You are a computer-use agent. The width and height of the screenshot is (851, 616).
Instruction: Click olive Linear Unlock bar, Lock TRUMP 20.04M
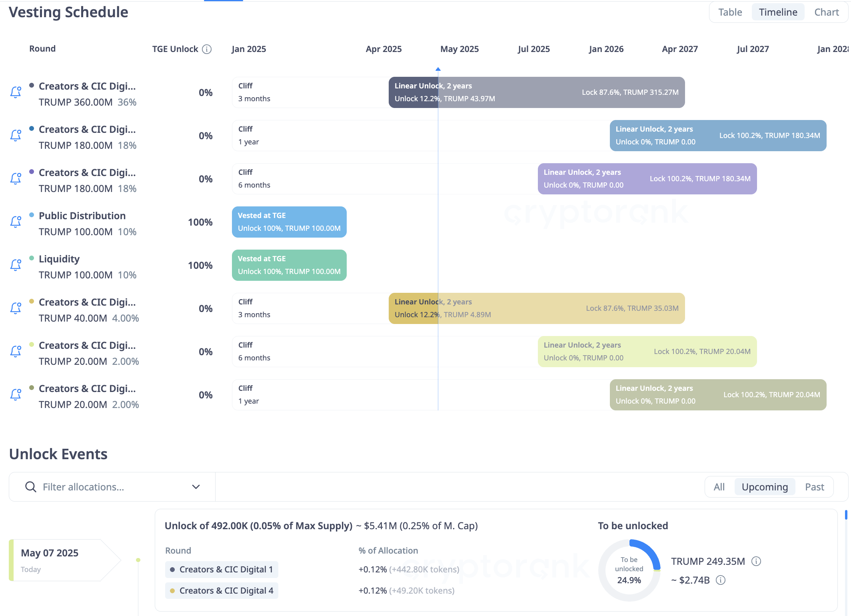coord(718,395)
